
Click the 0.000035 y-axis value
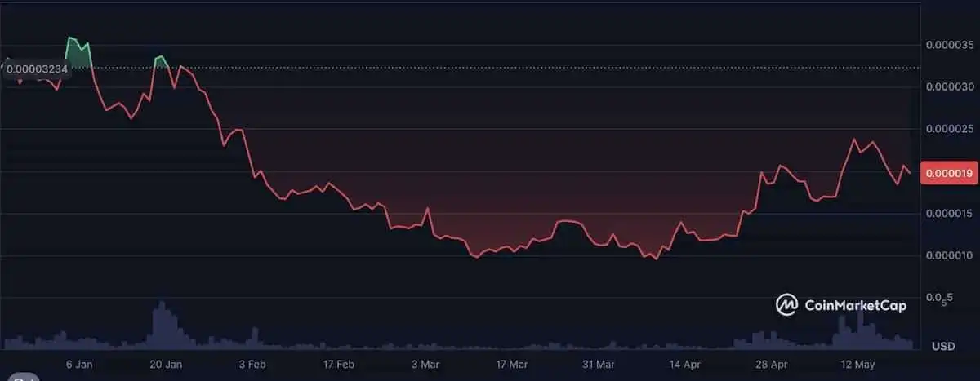(x=950, y=44)
